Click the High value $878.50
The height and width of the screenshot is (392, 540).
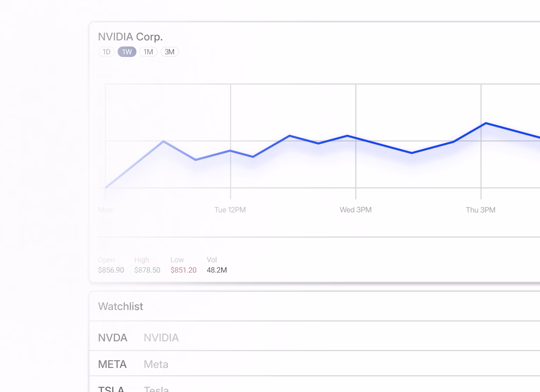click(147, 270)
